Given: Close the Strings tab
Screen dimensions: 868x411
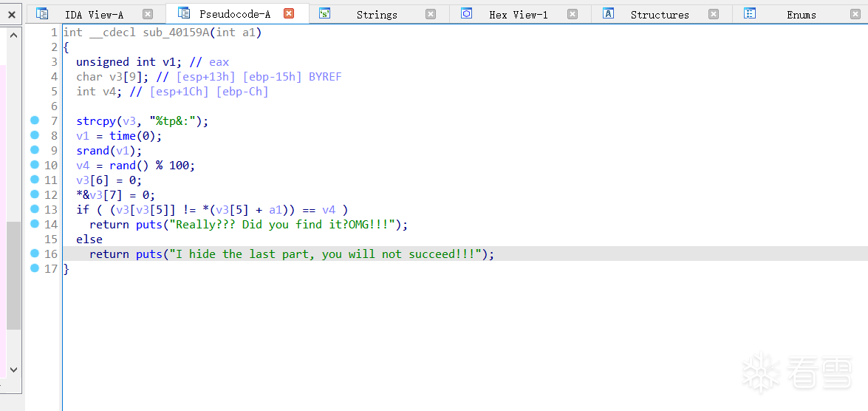Looking at the screenshot, I should click(431, 14).
